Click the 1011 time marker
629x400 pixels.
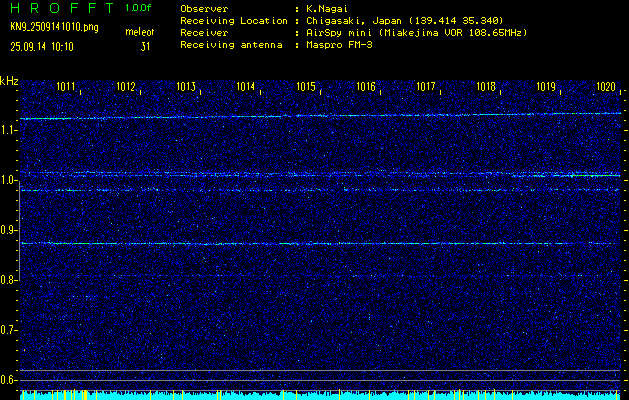pyautogui.click(x=65, y=86)
